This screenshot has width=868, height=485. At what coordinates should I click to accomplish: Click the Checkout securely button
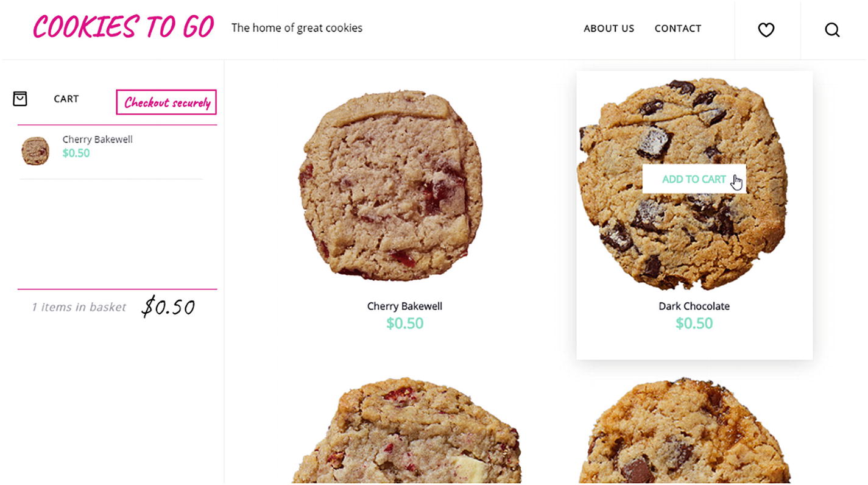[166, 102]
